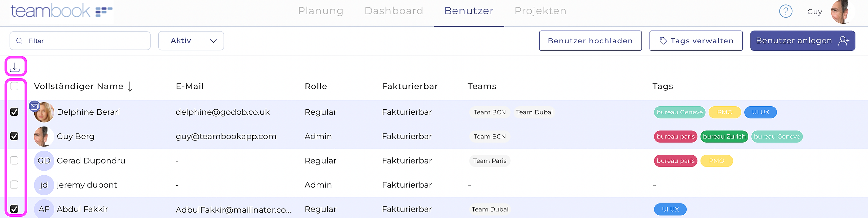The width and height of the screenshot is (868, 218).
Task: Expand the Aktiv status dropdown
Action: (x=191, y=41)
